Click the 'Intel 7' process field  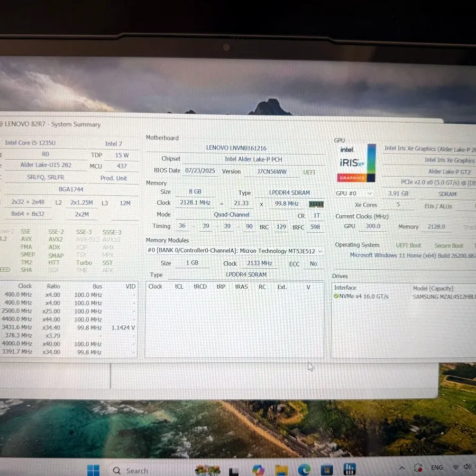pyautogui.click(x=114, y=144)
